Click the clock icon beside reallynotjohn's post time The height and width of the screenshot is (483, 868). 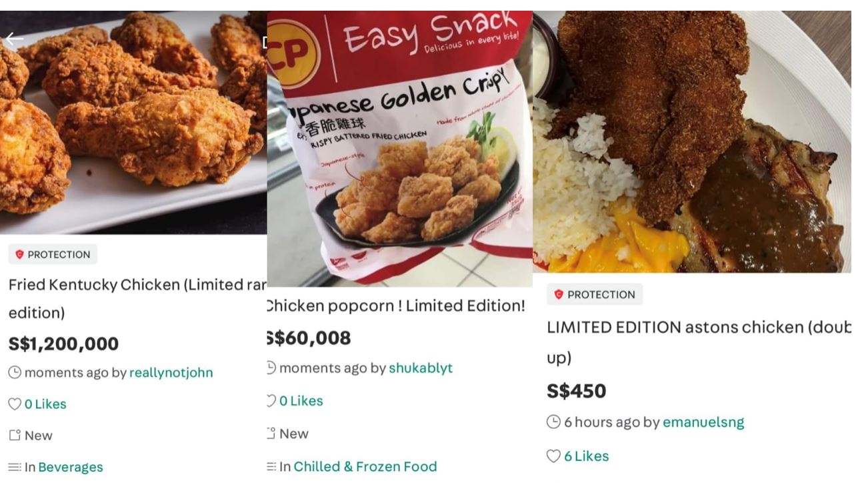15,373
